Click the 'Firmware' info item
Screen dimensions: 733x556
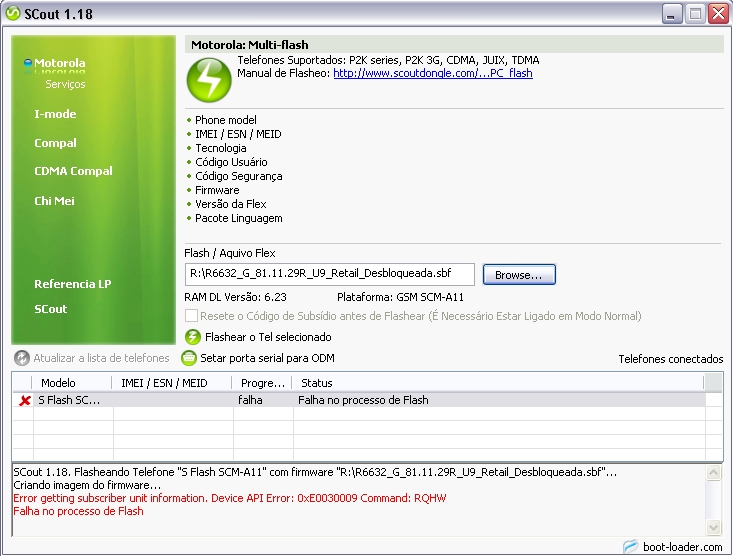(217, 190)
